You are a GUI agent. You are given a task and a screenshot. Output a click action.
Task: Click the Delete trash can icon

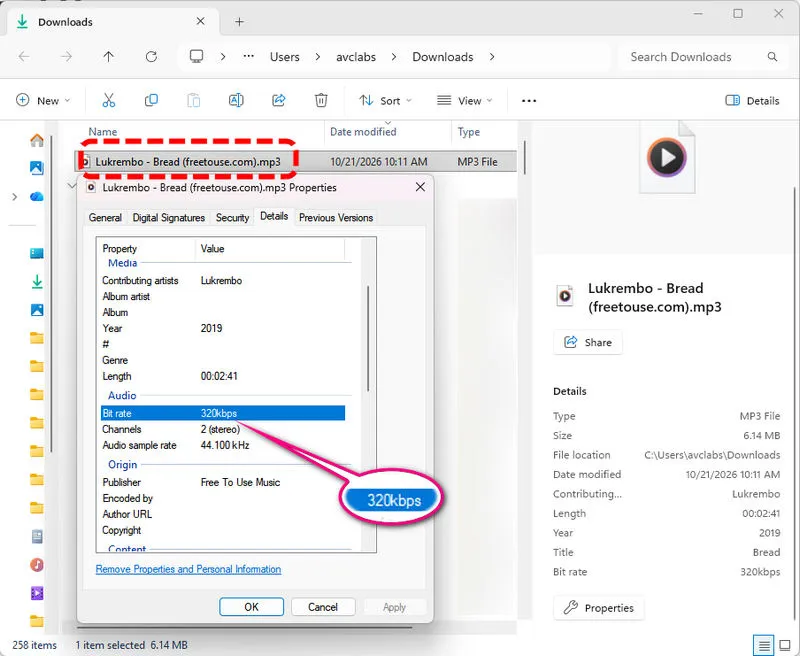[321, 100]
